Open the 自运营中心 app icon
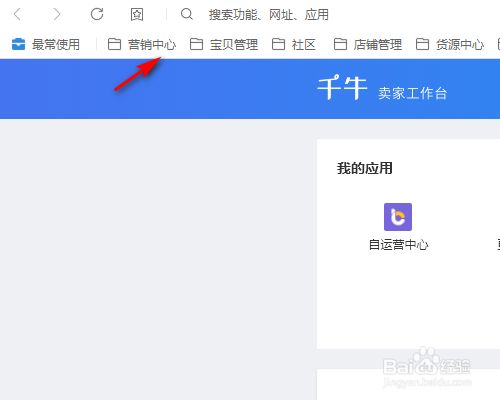 pyautogui.click(x=398, y=217)
